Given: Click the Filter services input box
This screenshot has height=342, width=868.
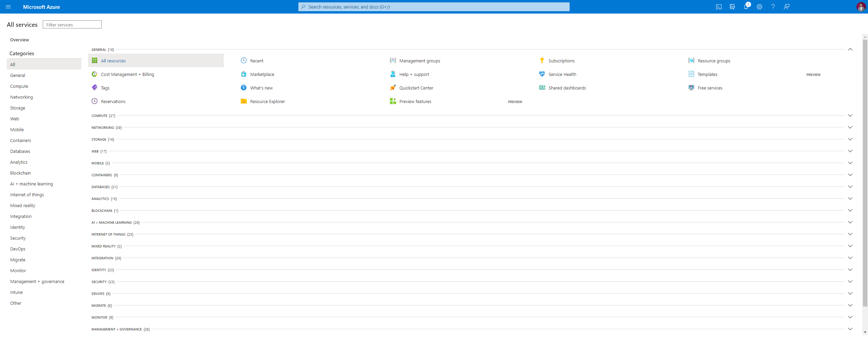Looking at the screenshot, I should pyautogui.click(x=72, y=24).
